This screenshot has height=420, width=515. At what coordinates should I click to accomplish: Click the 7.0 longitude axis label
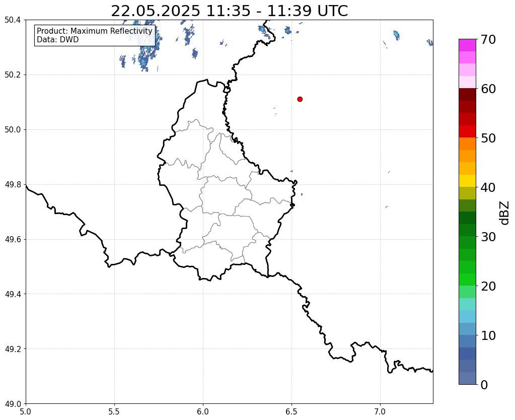[380, 411]
